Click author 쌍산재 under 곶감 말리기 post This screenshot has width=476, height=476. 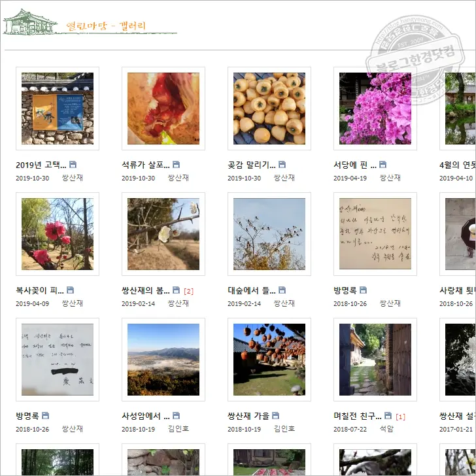click(x=284, y=178)
